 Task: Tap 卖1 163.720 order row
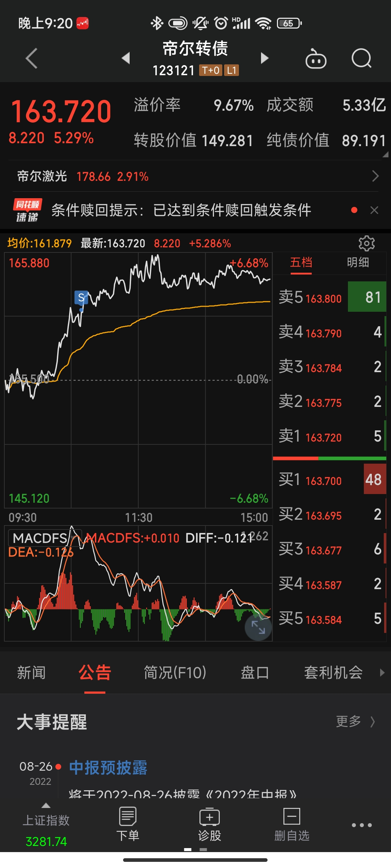pyautogui.click(x=330, y=436)
